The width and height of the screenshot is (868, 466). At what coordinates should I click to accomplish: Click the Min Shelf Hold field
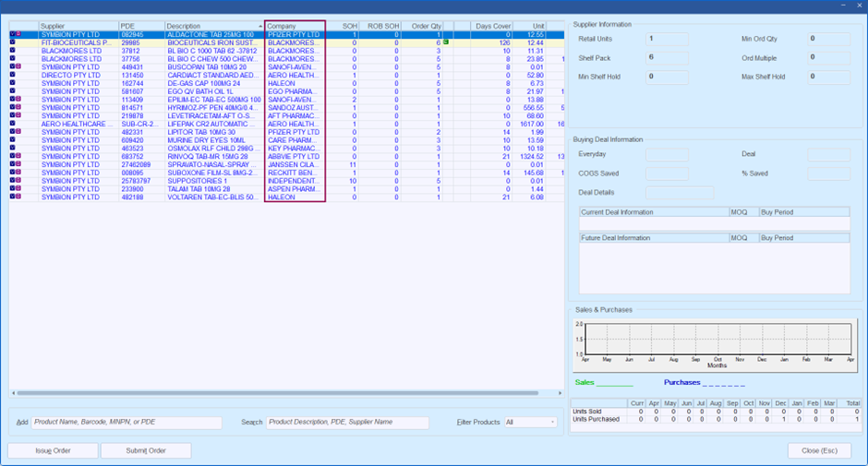point(667,77)
